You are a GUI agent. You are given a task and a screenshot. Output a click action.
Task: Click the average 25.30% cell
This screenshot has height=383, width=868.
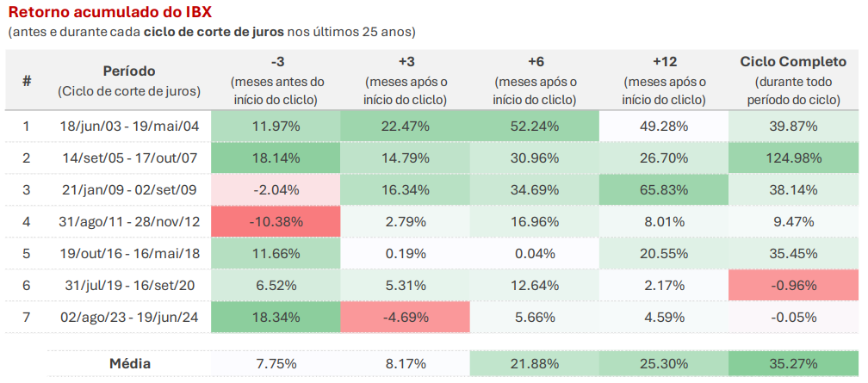pyautogui.click(x=664, y=364)
